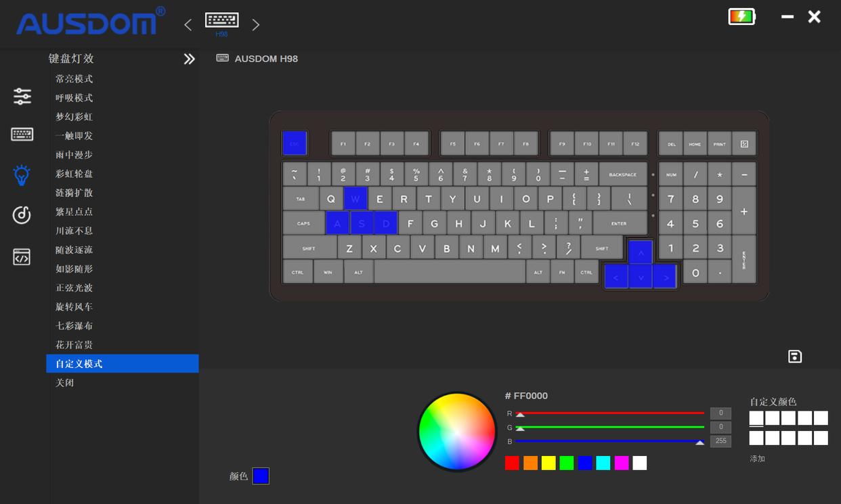Select the W key on virtual keyboard
841x504 pixels.
[x=355, y=199]
